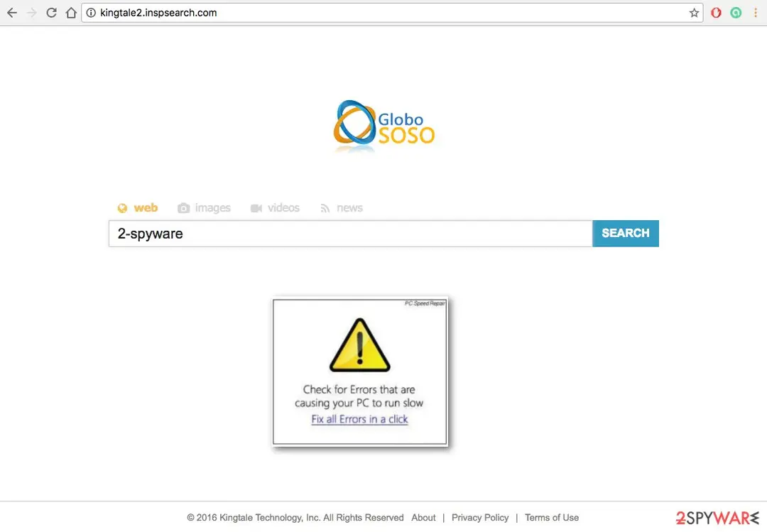This screenshot has width=767, height=532.
Task: Open the browser home page icon
Action: tap(71, 13)
